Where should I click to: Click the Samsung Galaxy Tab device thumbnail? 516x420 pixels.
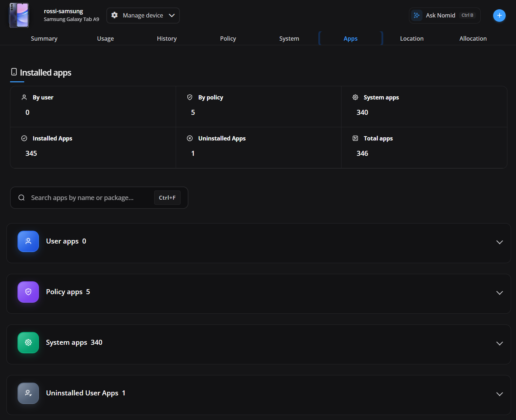(19, 15)
